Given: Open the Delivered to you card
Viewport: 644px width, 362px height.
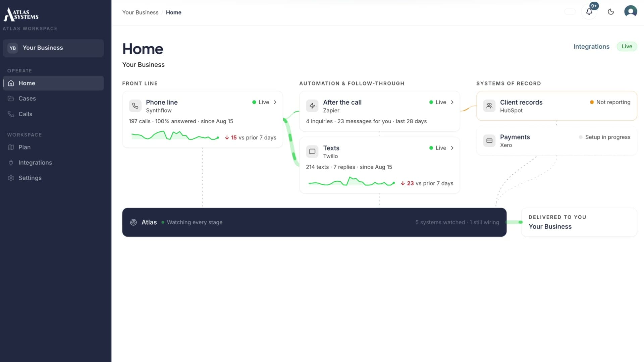Looking at the screenshot, I should (x=579, y=222).
